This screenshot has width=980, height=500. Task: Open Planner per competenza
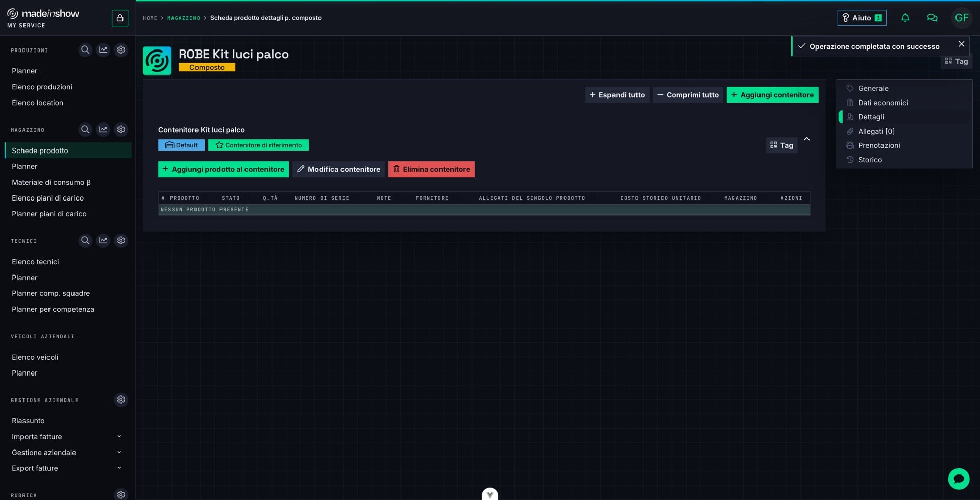coord(53,309)
